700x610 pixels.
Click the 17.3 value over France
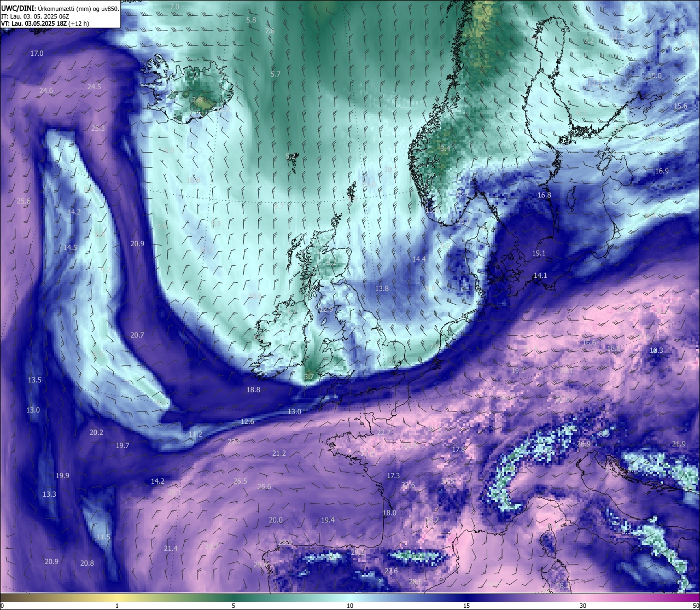(x=393, y=475)
